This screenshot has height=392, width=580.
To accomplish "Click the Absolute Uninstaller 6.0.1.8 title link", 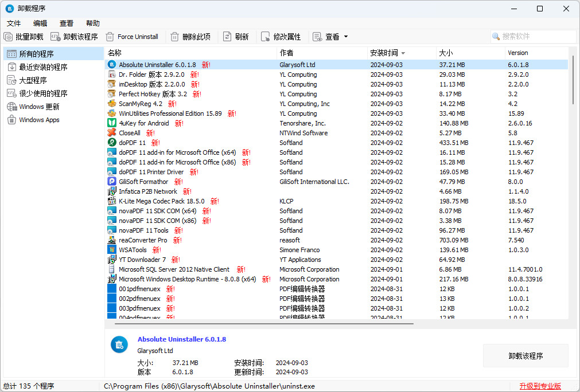I will [x=182, y=339].
